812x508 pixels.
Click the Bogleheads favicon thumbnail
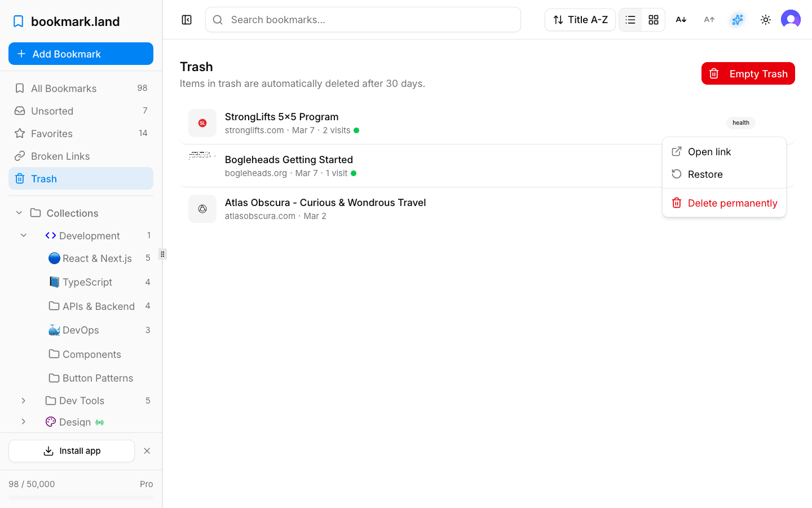pos(202,155)
